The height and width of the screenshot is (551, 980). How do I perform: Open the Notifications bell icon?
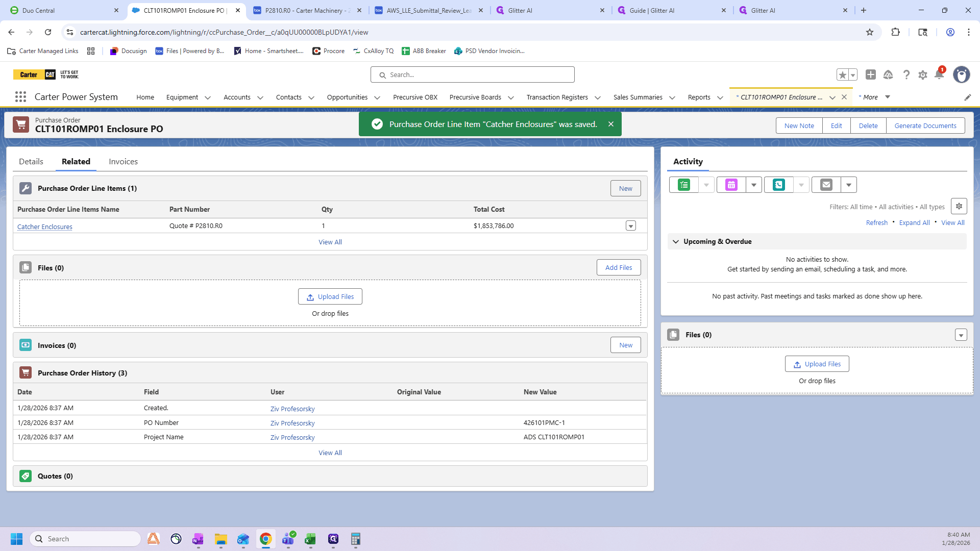click(x=939, y=75)
